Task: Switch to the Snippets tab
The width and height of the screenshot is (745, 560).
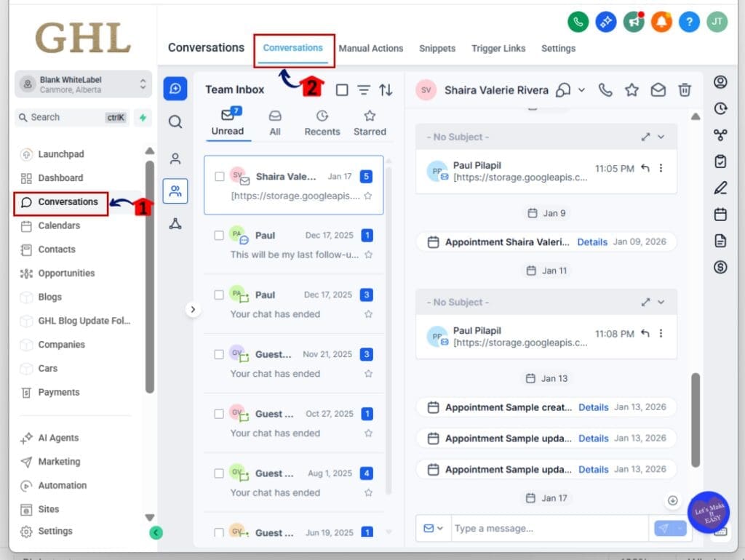Action: pos(437,49)
